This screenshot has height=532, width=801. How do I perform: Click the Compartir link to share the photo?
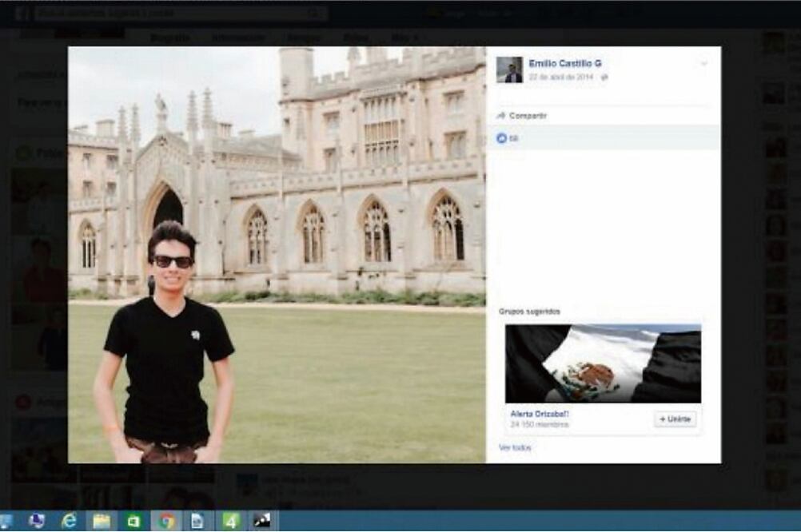pos(528,115)
